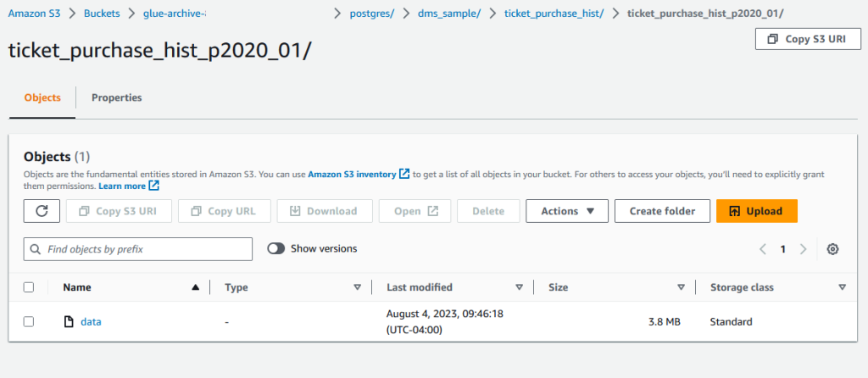Image resolution: width=868 pixels, height=378 pixels.
Task: Open Amazon S3 breadcrumb link
Action: (x=34, y=14)
